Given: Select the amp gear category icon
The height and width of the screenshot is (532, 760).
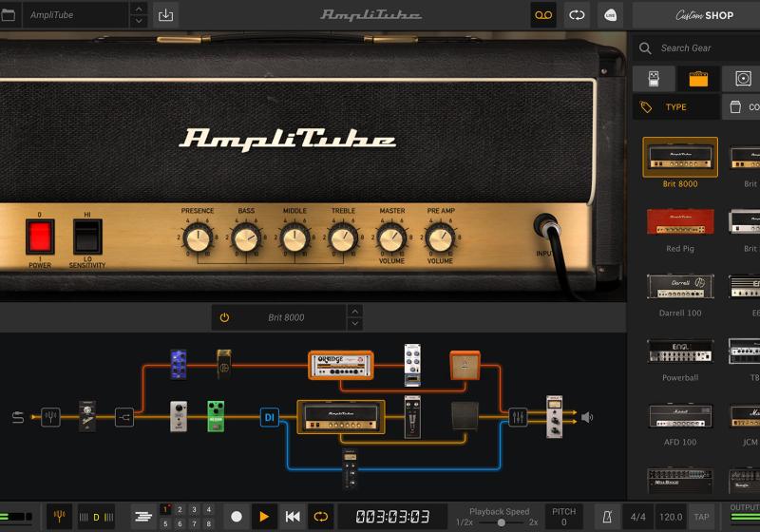Looking at the screenshot, I should point(698,79).
